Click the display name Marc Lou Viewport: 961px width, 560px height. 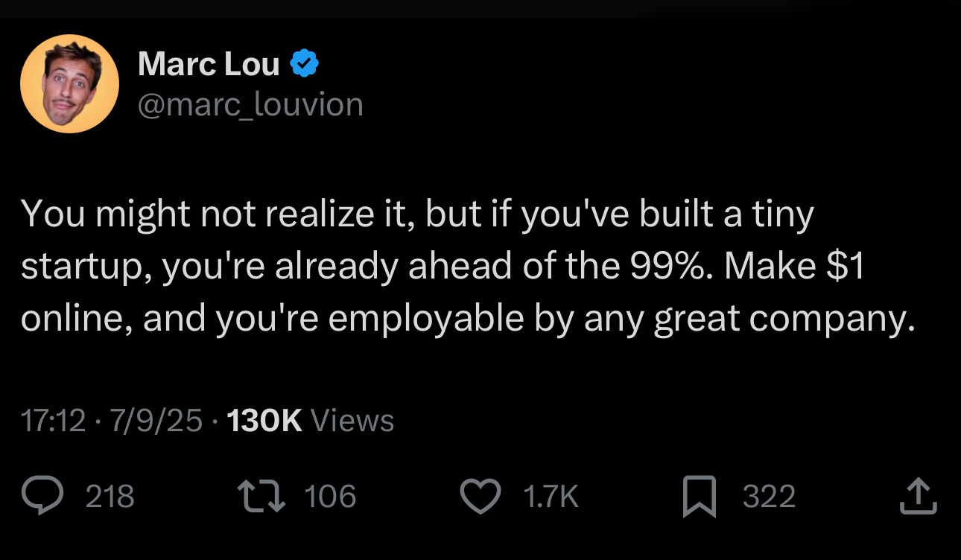pyautogui.click(x=209, y=65)
